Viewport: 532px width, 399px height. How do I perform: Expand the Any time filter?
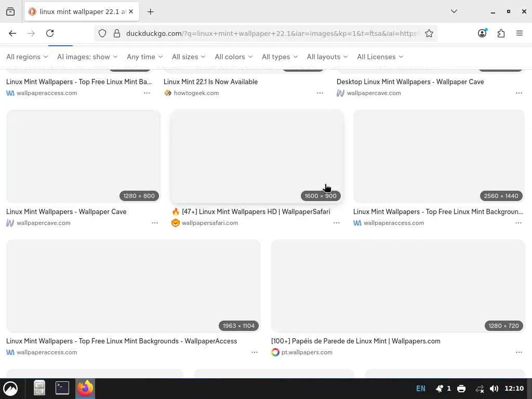pyautogui.click(x=144, y=57)
